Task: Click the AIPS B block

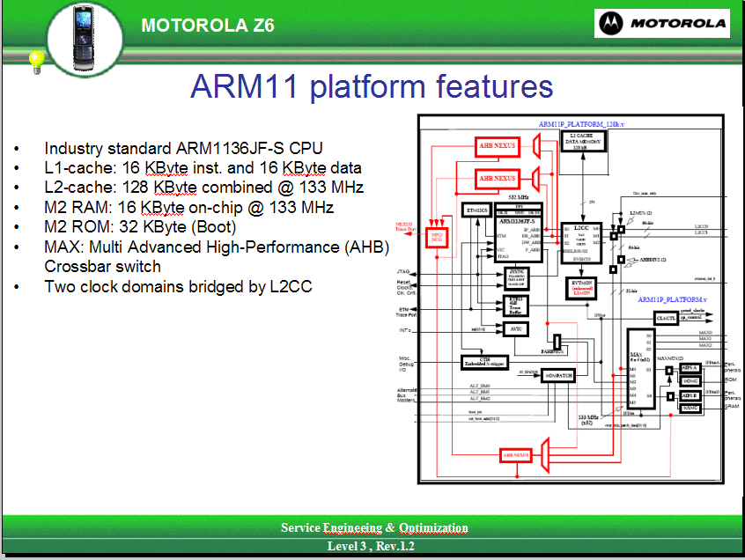Action: (690, 395)
